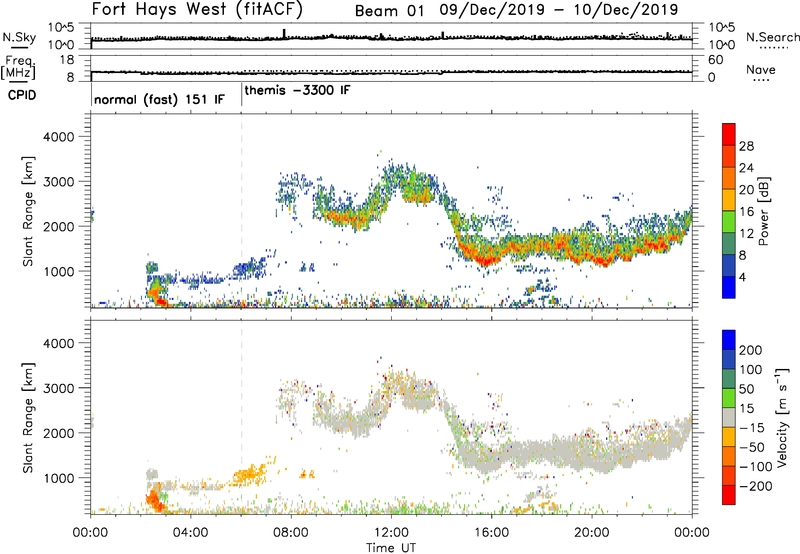Select the "Beam 01" label
Viewport: 800px width, 554px height.
(389, 11)
